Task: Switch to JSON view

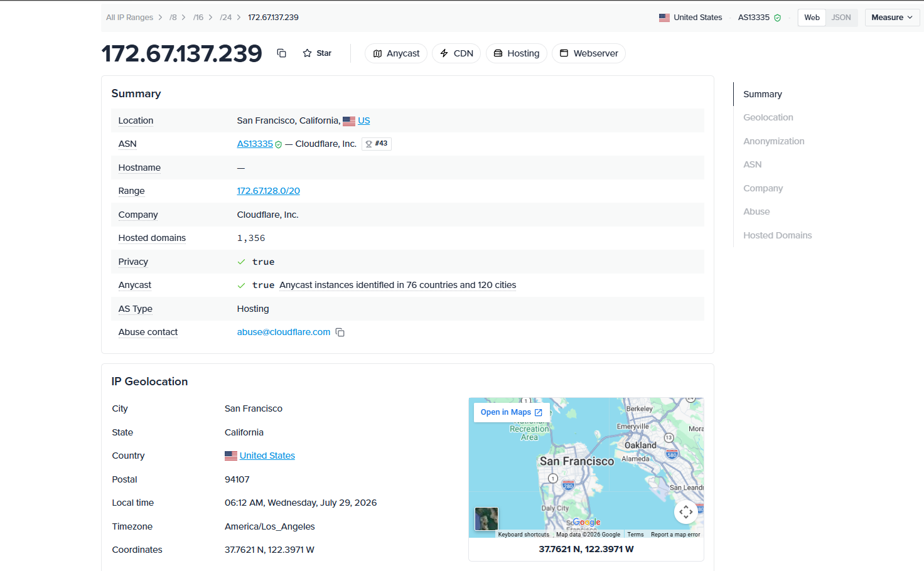Action: [841, 18]
